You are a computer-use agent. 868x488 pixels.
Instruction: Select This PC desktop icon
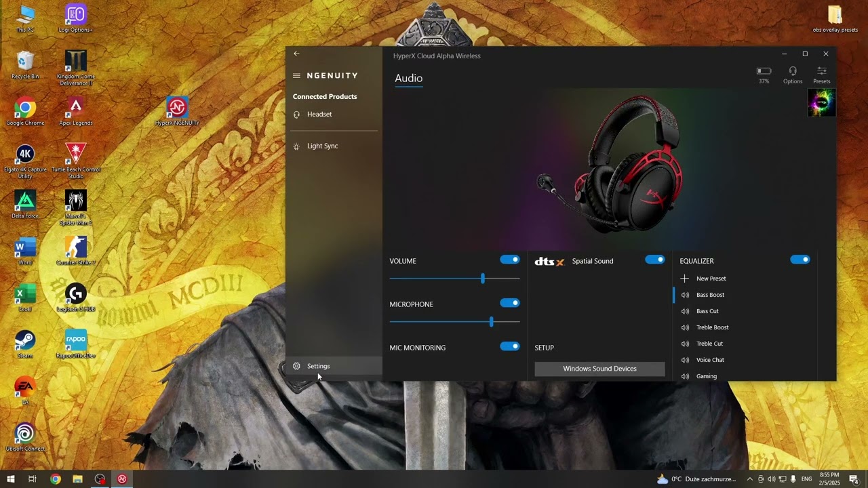[x=25, y=18]
